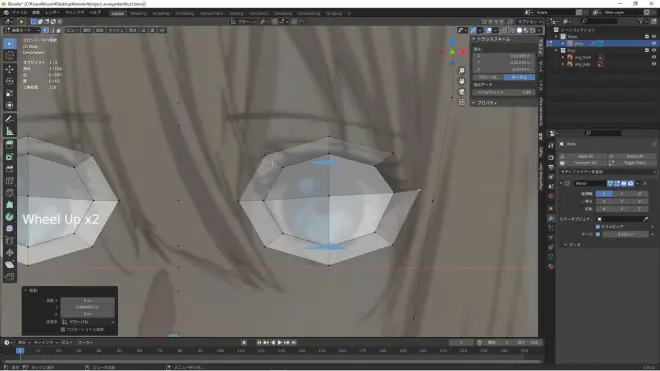This screenshot has height=371, width=660.
Task: Select the 3D Cursor tool
Action: 10,56
